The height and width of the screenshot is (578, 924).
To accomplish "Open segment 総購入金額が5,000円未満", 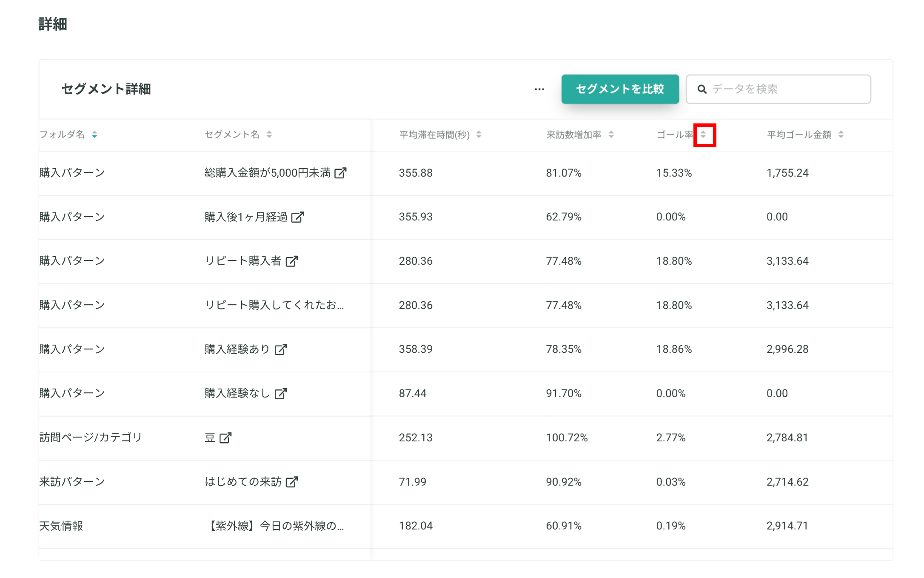I will click(x=268, y=173).
